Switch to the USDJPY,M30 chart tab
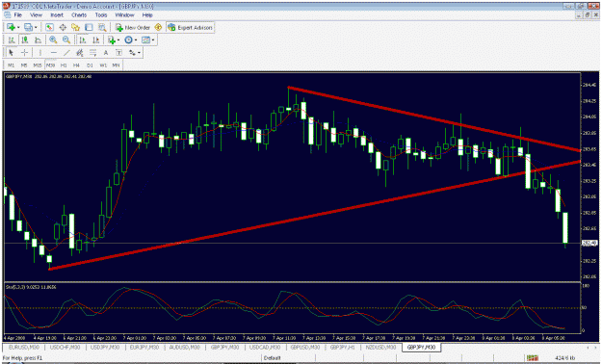 point(105,347)
